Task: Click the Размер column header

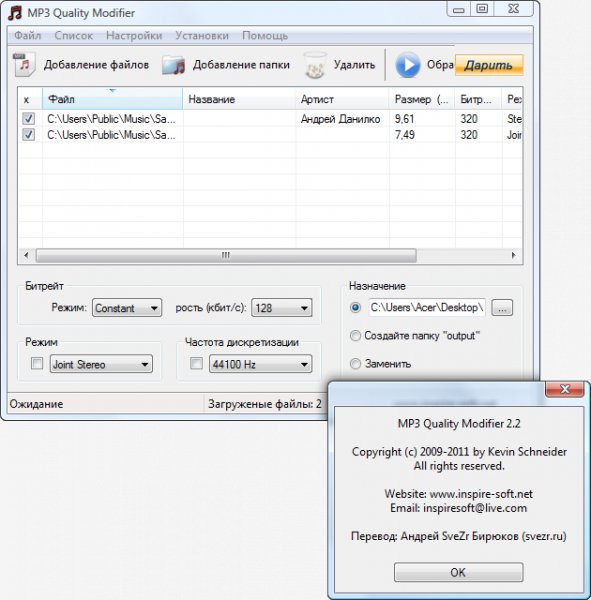Action: pos(421,99)
